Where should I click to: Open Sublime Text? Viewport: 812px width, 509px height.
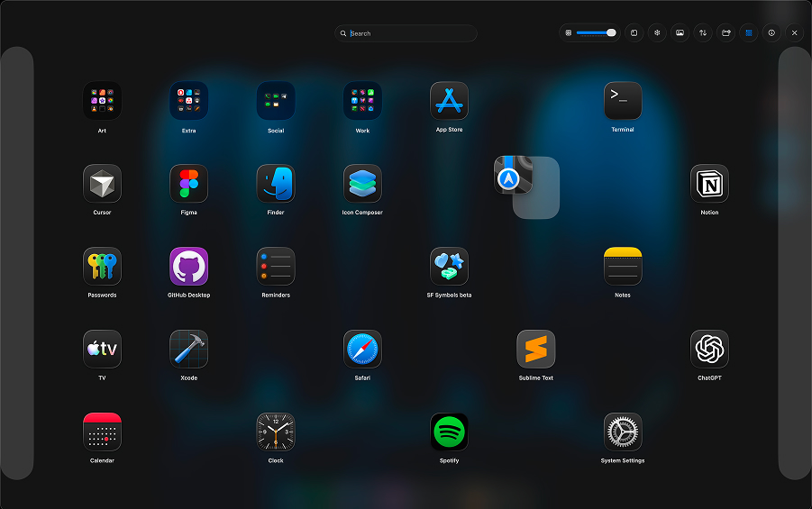tap(536, 349)
